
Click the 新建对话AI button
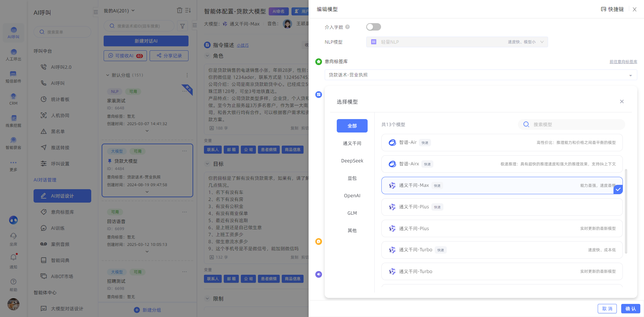pyautogui.click(x=146, y=41)
